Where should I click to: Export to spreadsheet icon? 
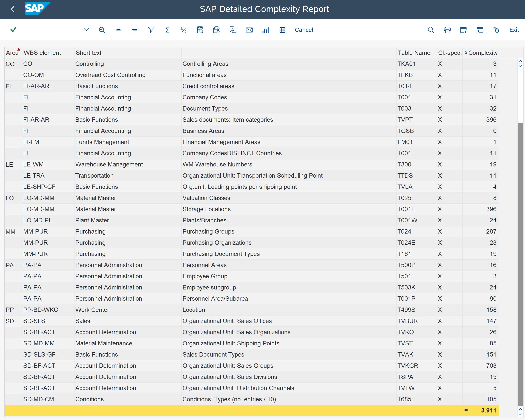pos(216,30)
